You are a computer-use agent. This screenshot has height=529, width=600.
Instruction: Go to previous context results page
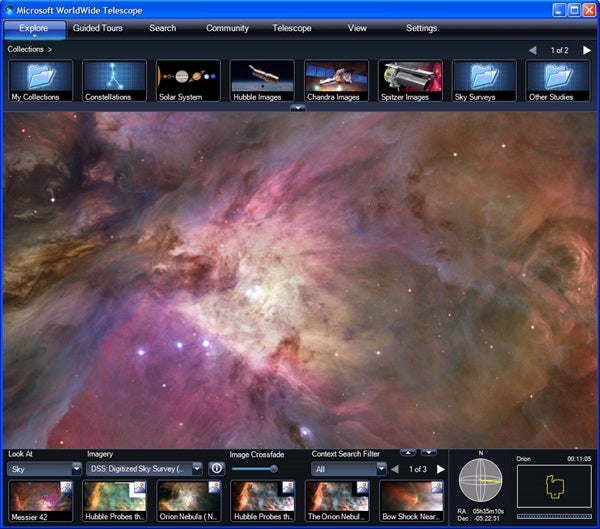click(395, 469)
